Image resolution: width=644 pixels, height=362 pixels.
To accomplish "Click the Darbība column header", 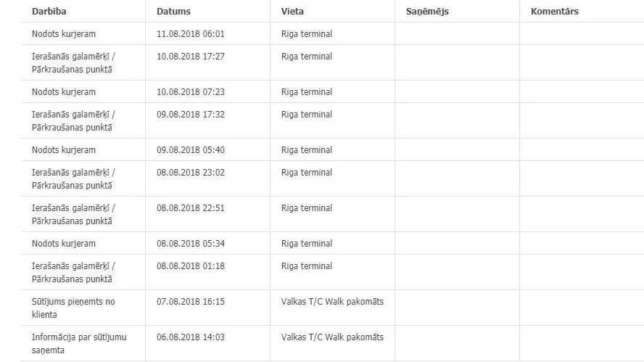I will pyautogui.click(x=49, y=12).
